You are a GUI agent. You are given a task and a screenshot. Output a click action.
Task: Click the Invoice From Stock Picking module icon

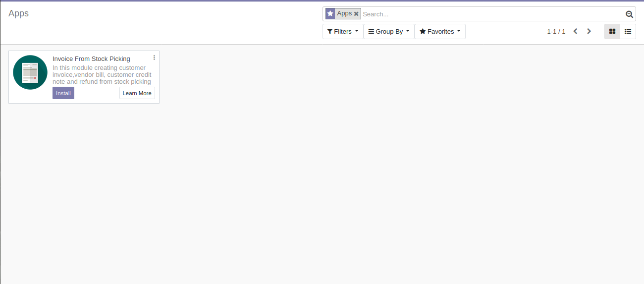point(30,72)
